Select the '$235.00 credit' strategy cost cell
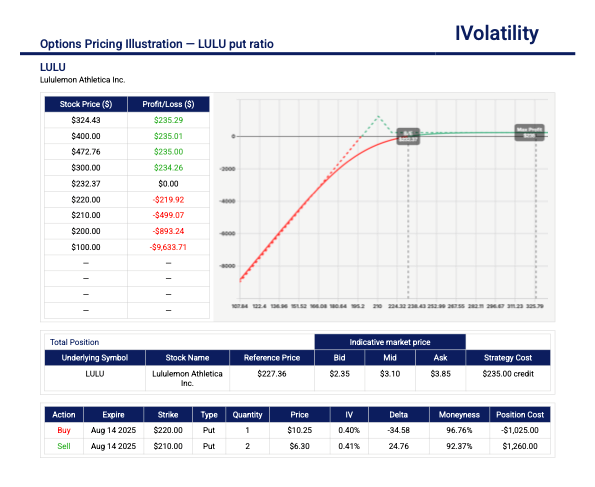 pyautogui.click(x=508, y=378)
